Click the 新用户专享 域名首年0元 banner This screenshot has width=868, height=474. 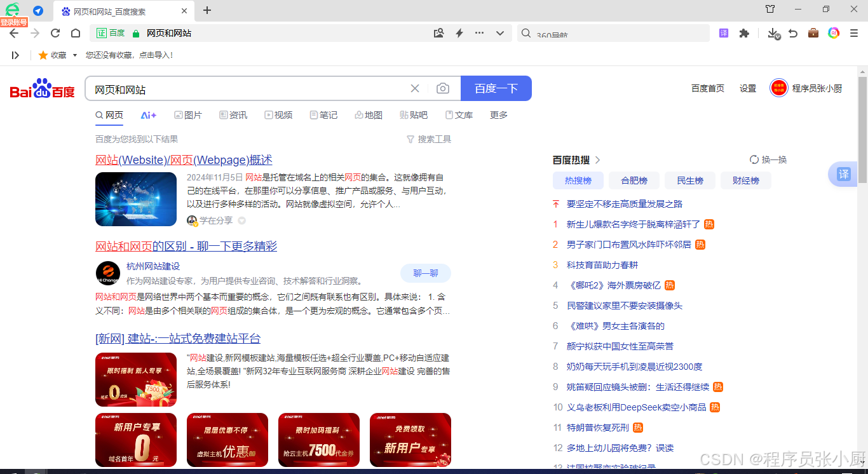[136, 440]
